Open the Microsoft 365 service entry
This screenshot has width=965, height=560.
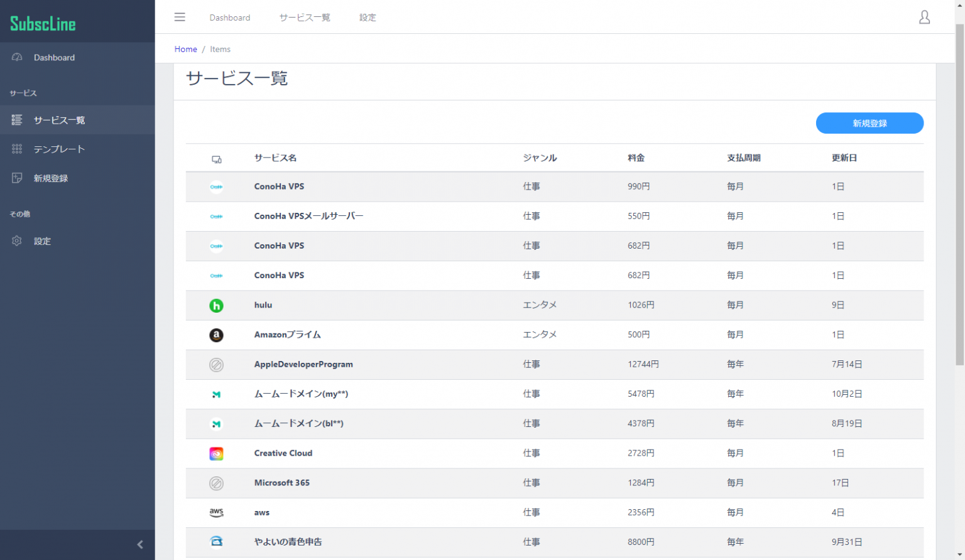282,483
